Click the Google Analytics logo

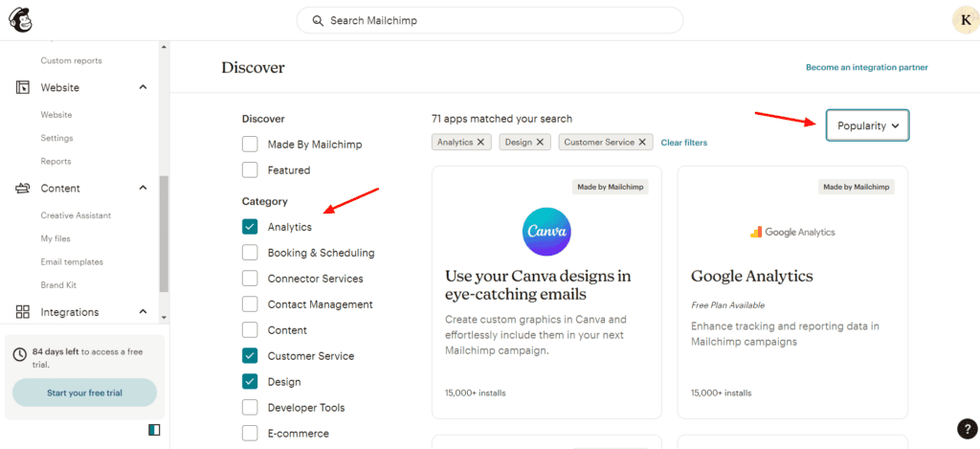792,232
